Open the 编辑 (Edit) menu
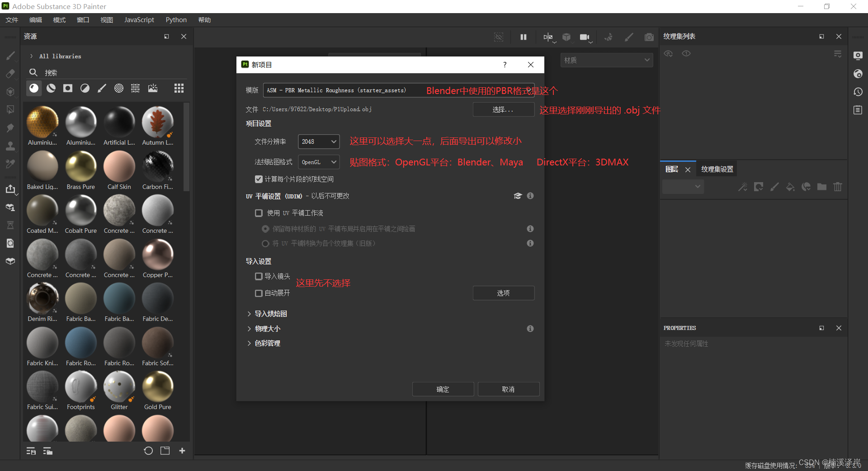 coord(35,20)
